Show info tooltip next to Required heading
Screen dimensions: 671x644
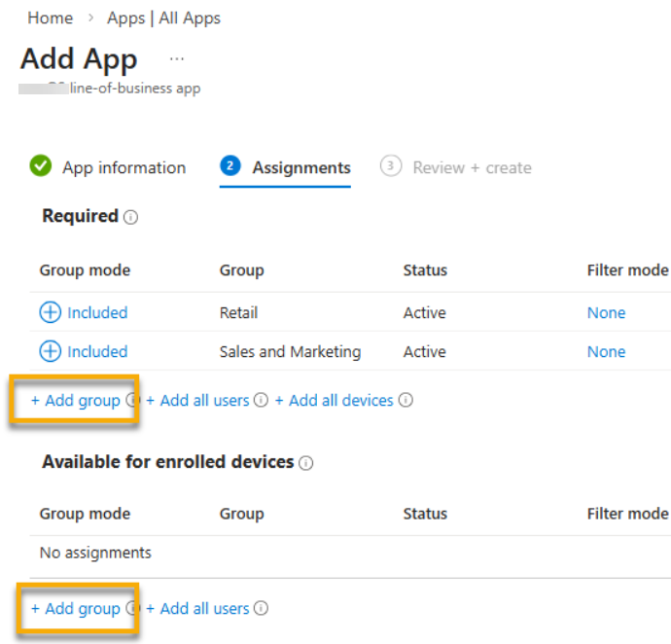pos(130,217)
